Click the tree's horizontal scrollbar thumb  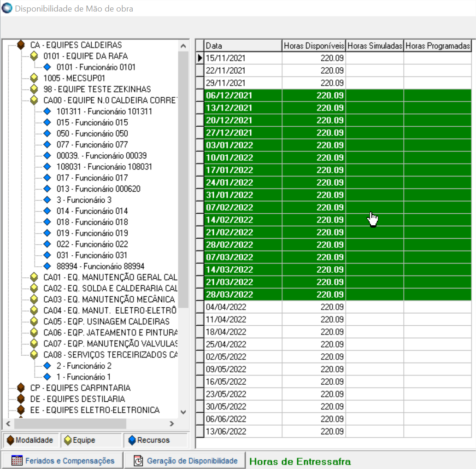pos(70,423)
